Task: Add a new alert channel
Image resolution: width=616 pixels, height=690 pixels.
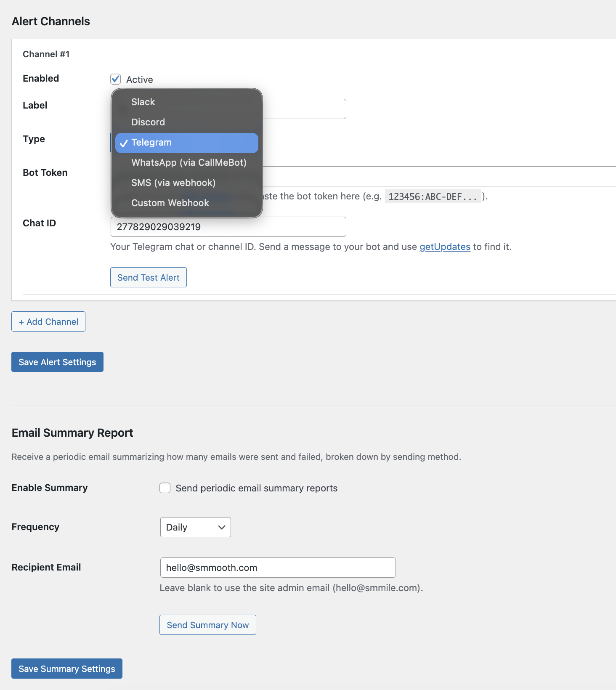Action: coord(48,321)
